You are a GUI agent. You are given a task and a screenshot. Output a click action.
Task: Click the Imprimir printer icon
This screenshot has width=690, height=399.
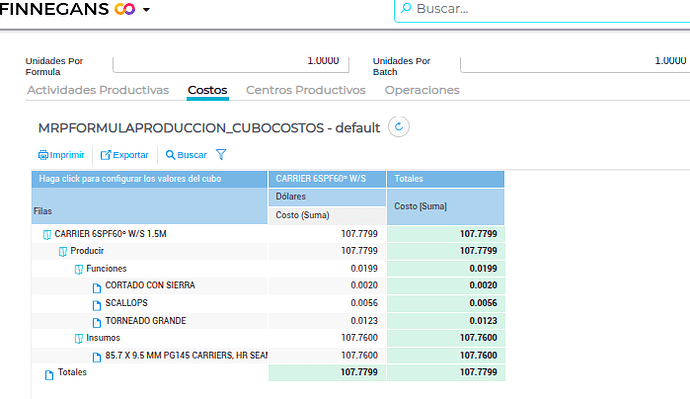tap(43, 155)
